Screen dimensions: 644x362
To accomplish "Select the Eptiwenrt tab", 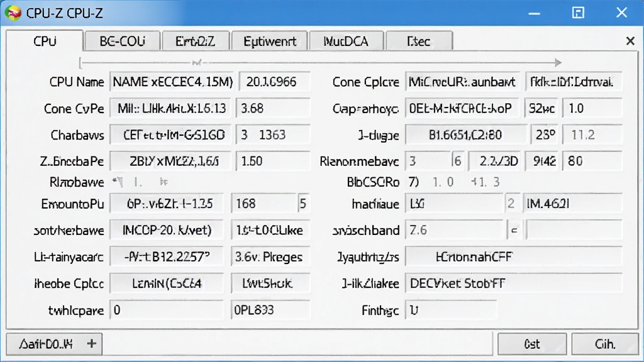I will click(269, 41).
